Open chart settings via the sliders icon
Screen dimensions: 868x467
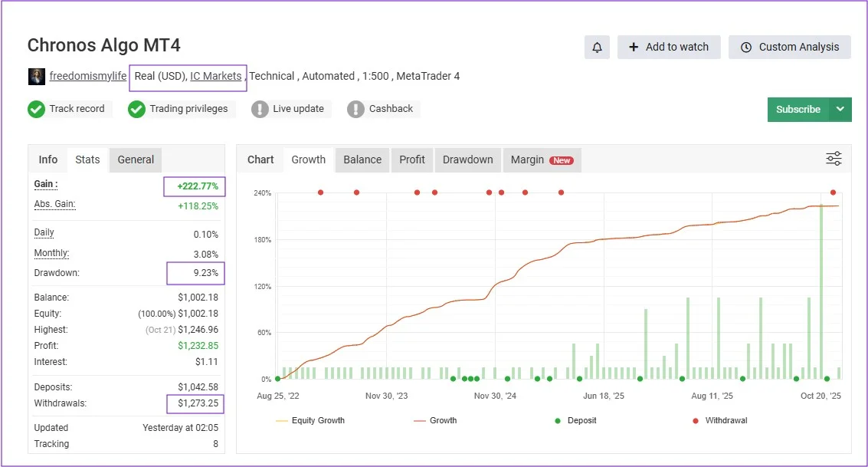(834, 158)
